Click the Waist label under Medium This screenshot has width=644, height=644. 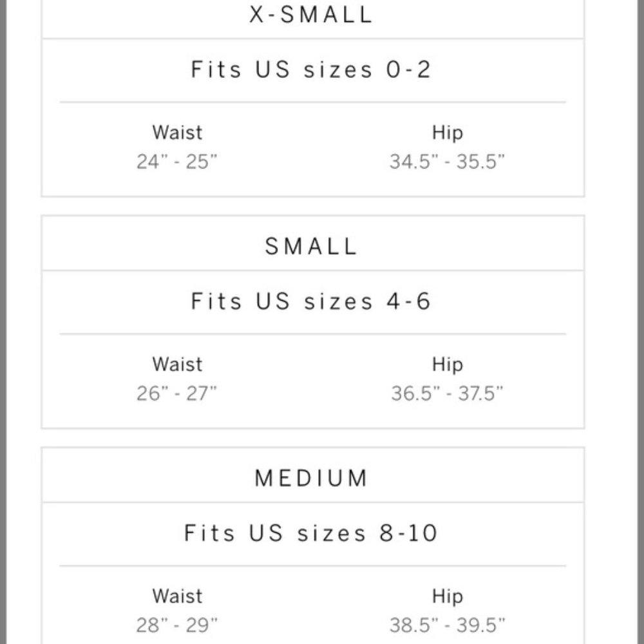(x=177, y=596)
